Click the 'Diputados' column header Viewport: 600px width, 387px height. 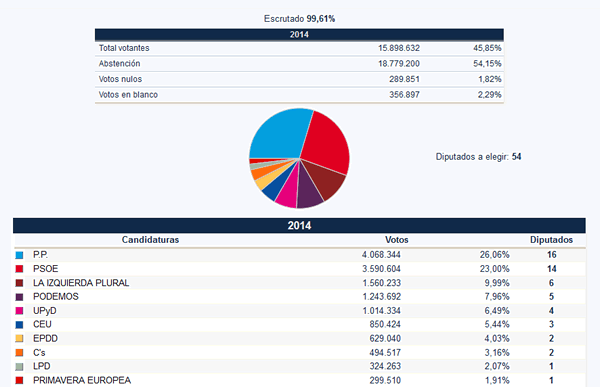551,240
